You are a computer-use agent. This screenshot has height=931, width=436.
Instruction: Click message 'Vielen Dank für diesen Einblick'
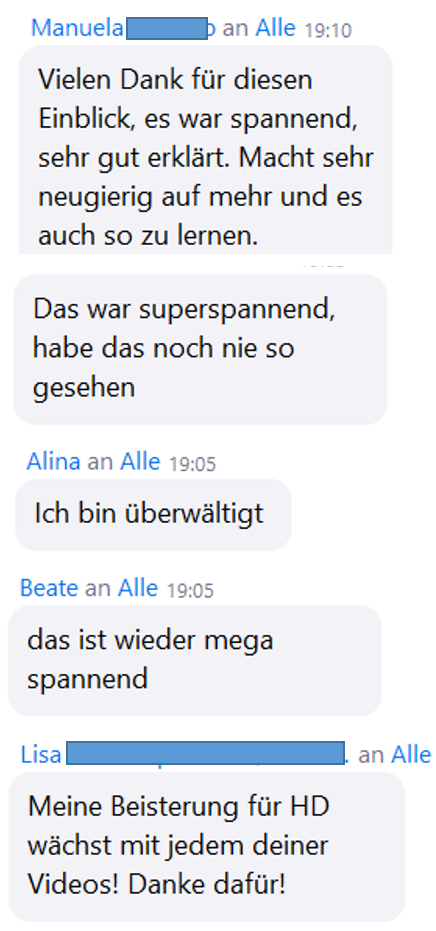click(206, 149)
